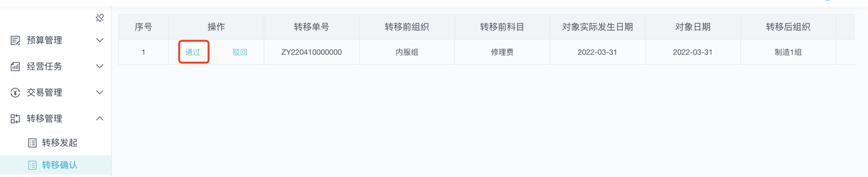Click the 预算管理 icon in the sidebar
Screen dimensions: 868x177
[x=15, y=40]
